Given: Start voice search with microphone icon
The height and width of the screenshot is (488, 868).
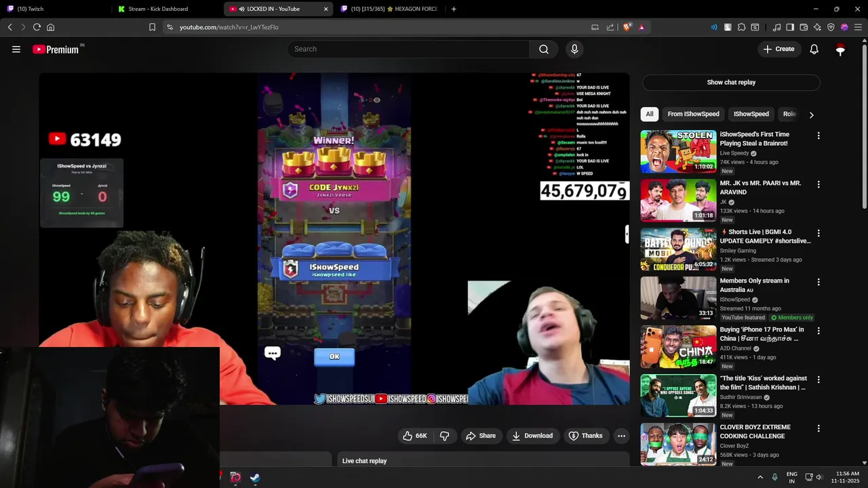Looking at the screenshot, I should tap(574, 49).
